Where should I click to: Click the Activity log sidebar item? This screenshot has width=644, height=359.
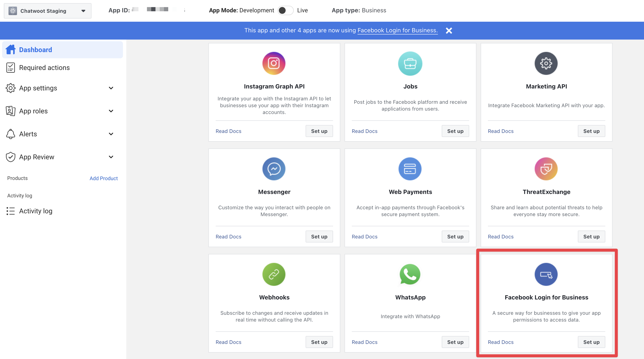[35, 211]
